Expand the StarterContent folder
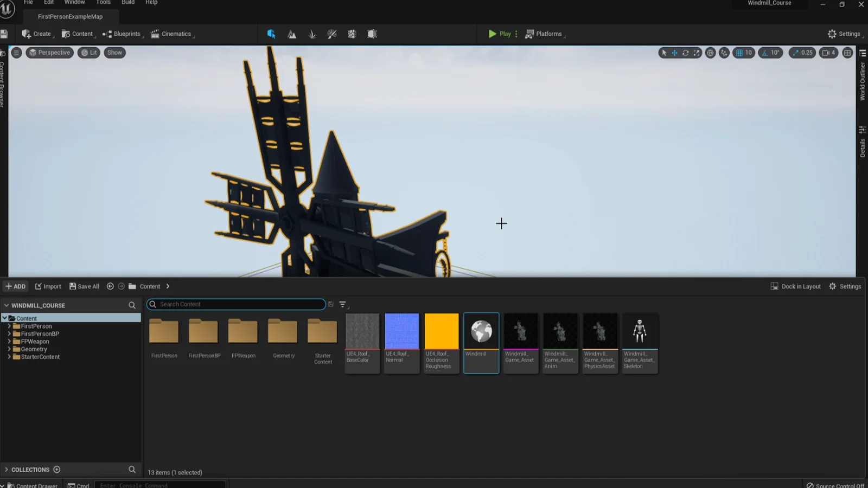 click(9, 357)
